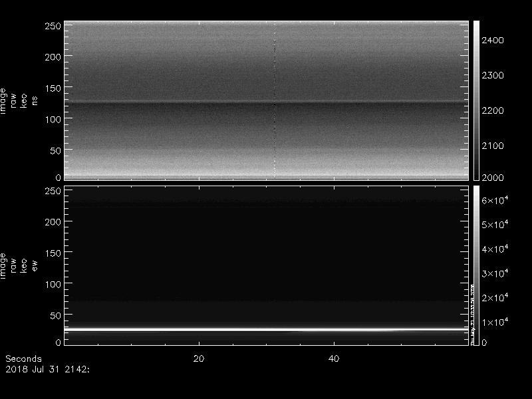Click the upper grayscale colorbar
Image resolution: width=532 pixels, height=399 pixels.
(x=476, y=100)
